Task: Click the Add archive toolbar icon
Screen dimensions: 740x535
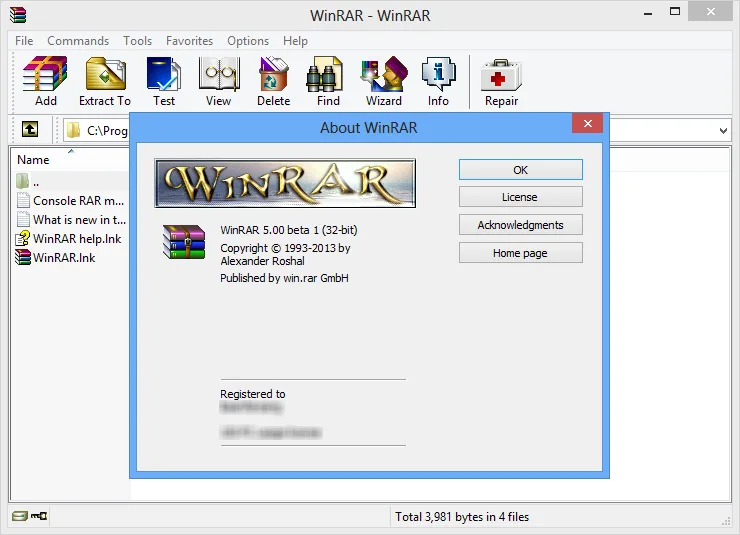Action: tap(45, 81)
